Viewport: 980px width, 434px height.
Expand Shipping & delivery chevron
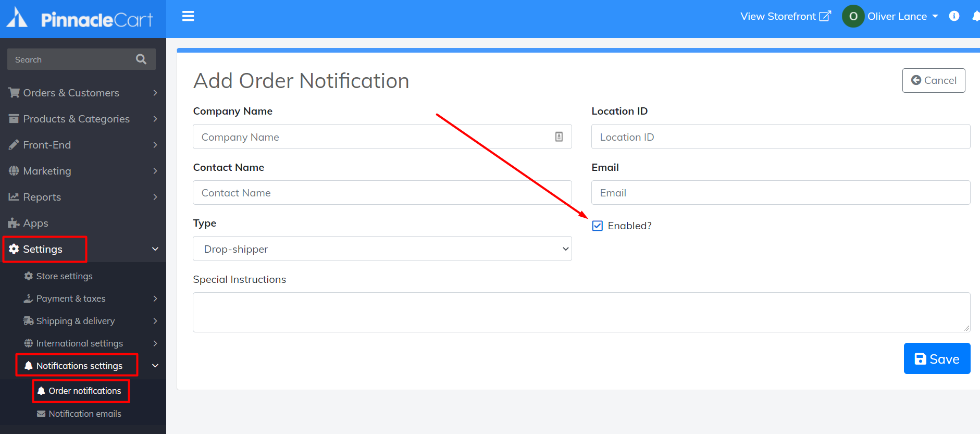(x=155, y=321)
